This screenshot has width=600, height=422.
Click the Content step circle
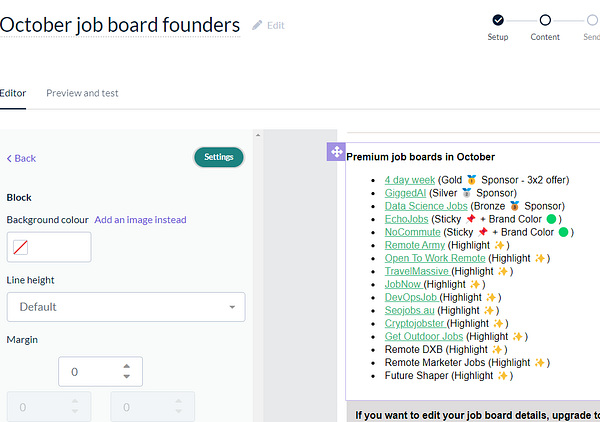[x=545, y=19]
